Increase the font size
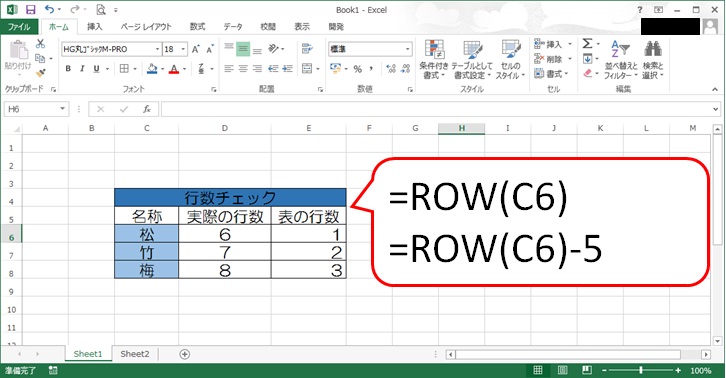This screenshot has width=726, height=378. coord(196,49)
